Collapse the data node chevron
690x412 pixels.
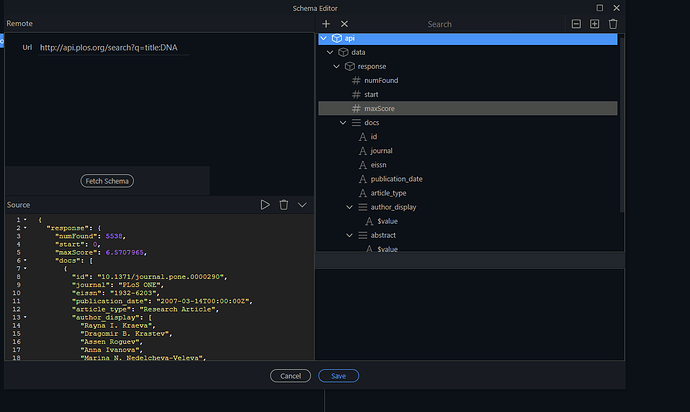(330, 52)
